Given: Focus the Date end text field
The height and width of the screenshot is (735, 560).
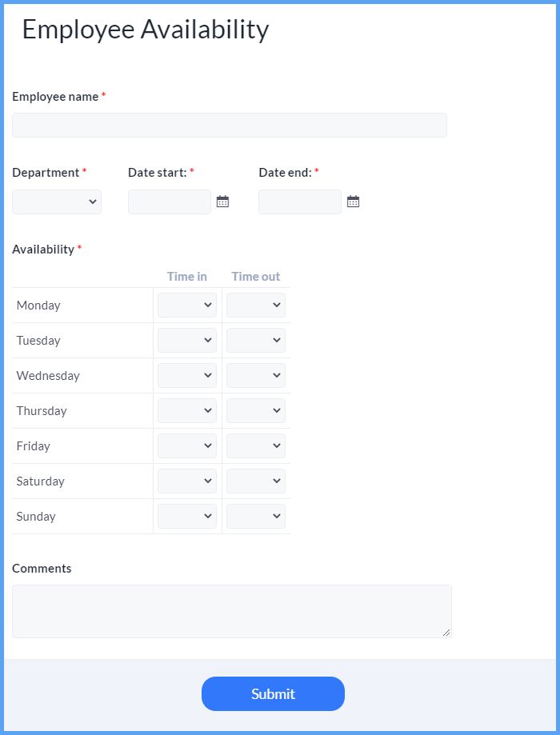Looking at the screenshot, I should point(300,202).
